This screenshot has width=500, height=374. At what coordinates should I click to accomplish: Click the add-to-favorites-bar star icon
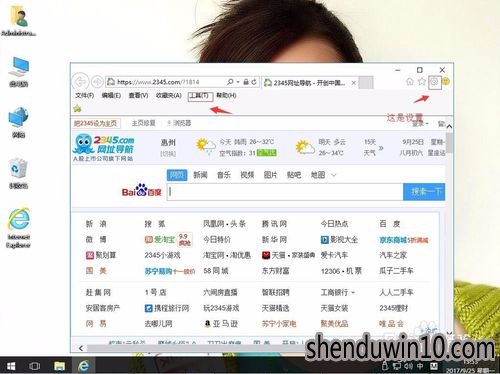click(77, 108)
